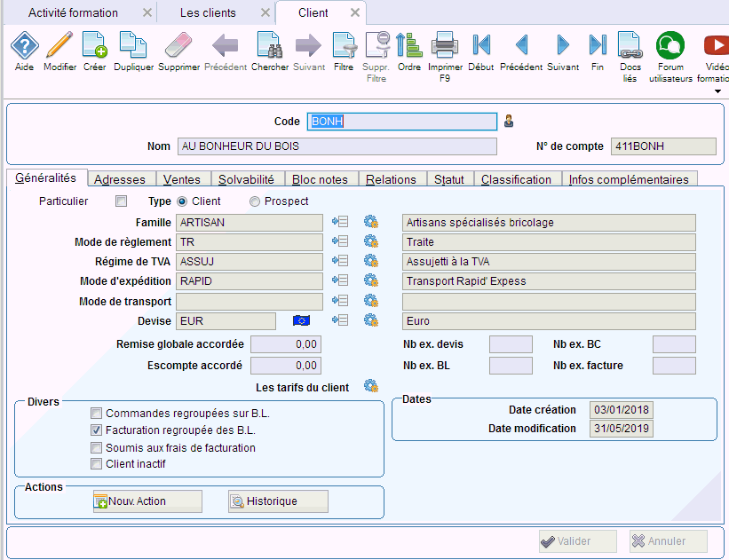Open the Famille lookup selector
The image size is (729, 560).
pyautogui.click(x=341, y=222)
